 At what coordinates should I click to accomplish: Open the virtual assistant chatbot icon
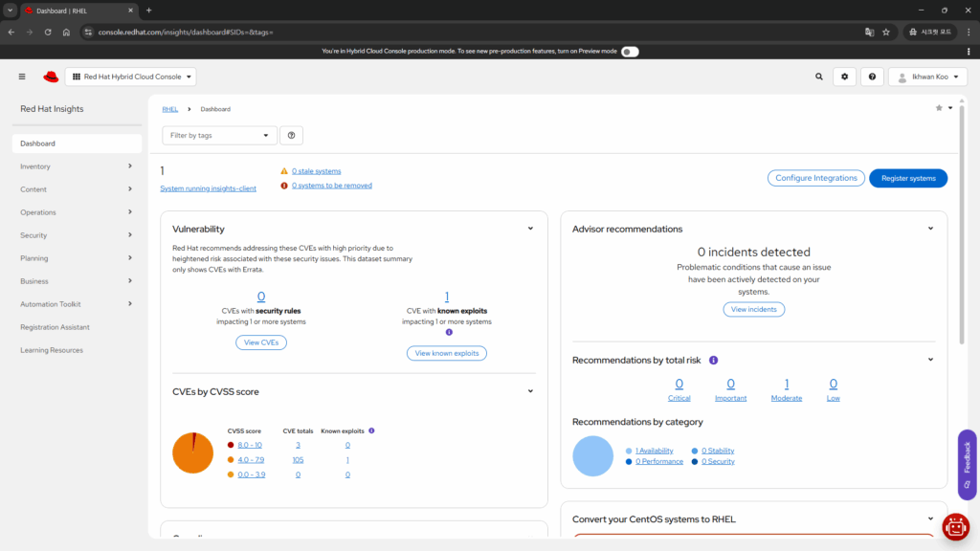click(955, 527)
